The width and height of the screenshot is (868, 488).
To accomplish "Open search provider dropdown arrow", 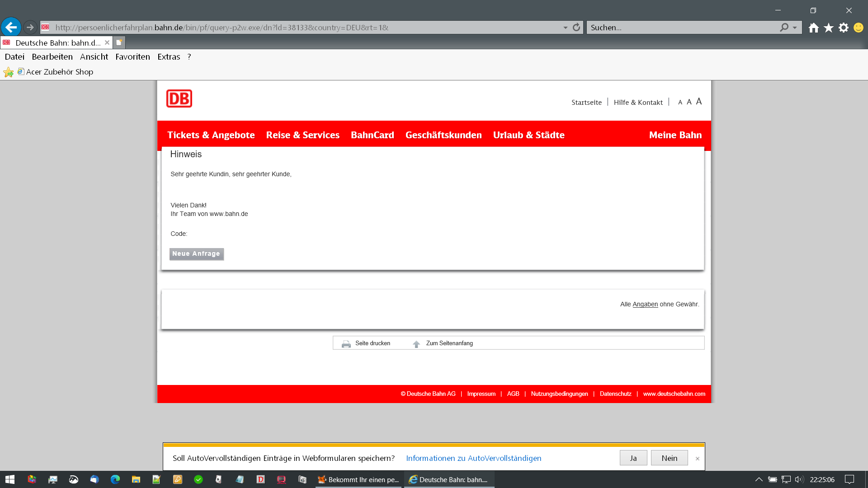I will [795, 28].
